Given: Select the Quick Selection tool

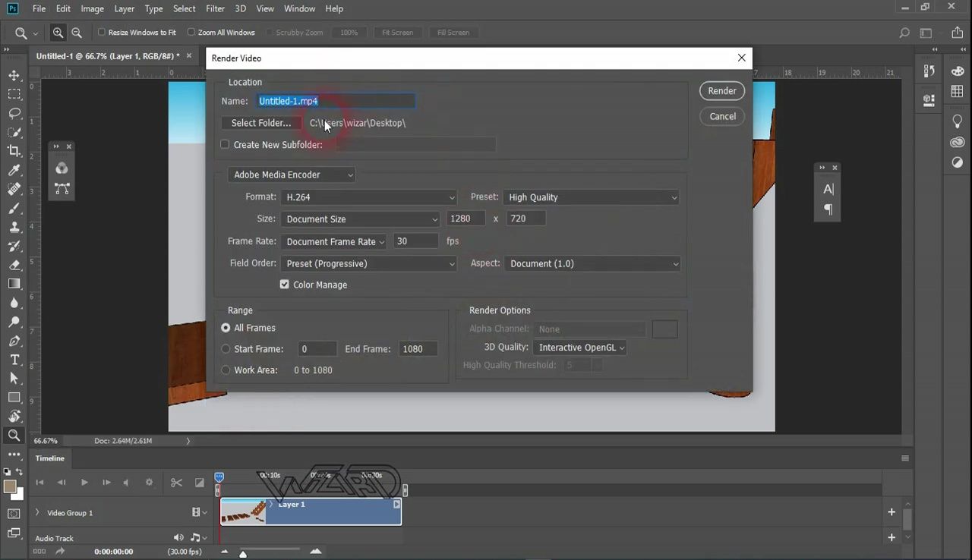Looking at the screenshot, I should (14, 132).
